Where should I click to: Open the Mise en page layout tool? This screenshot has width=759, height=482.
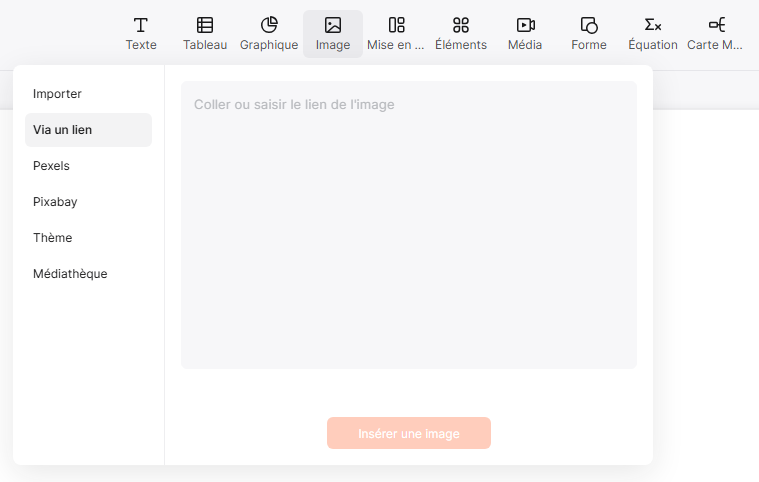click(396, 34)
